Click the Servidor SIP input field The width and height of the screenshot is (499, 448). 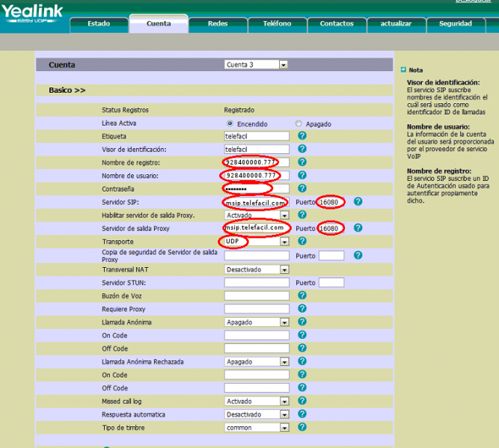256,203
